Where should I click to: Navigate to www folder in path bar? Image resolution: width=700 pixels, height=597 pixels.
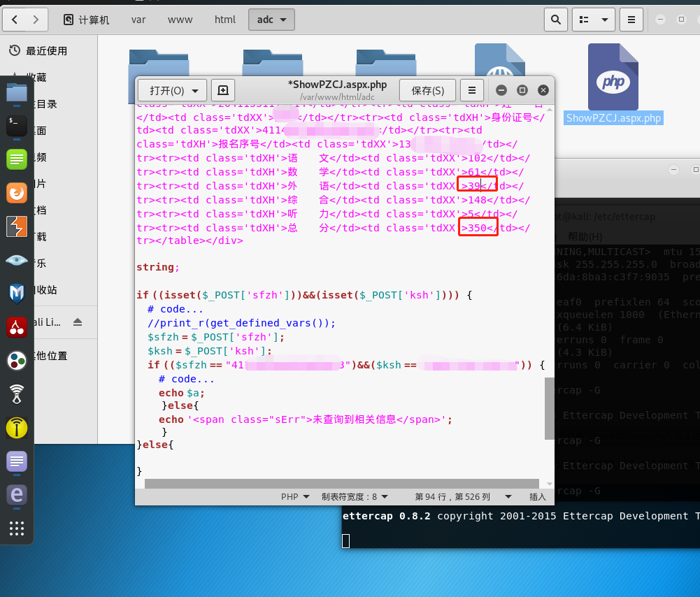pos(180,20)
